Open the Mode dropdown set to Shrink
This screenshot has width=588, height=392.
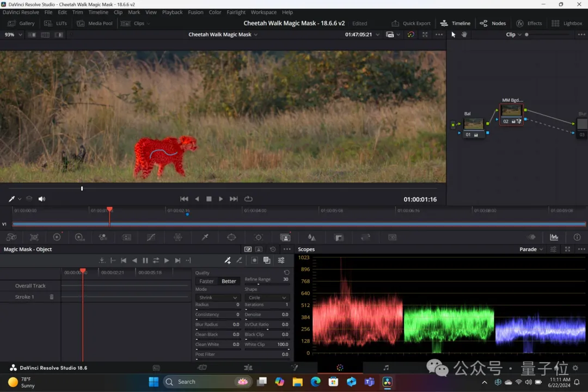[217, 298]
